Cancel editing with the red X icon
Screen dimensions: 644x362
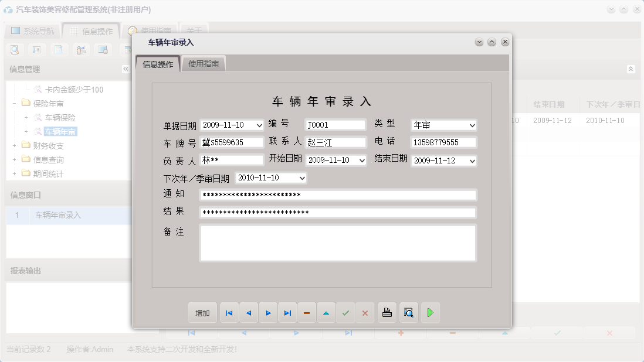click(365, 312)
